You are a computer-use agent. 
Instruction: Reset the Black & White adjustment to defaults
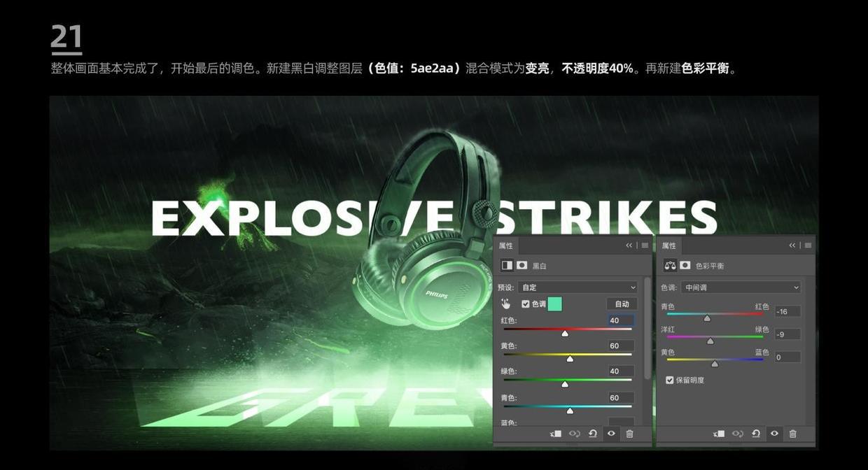click(592, 433)
